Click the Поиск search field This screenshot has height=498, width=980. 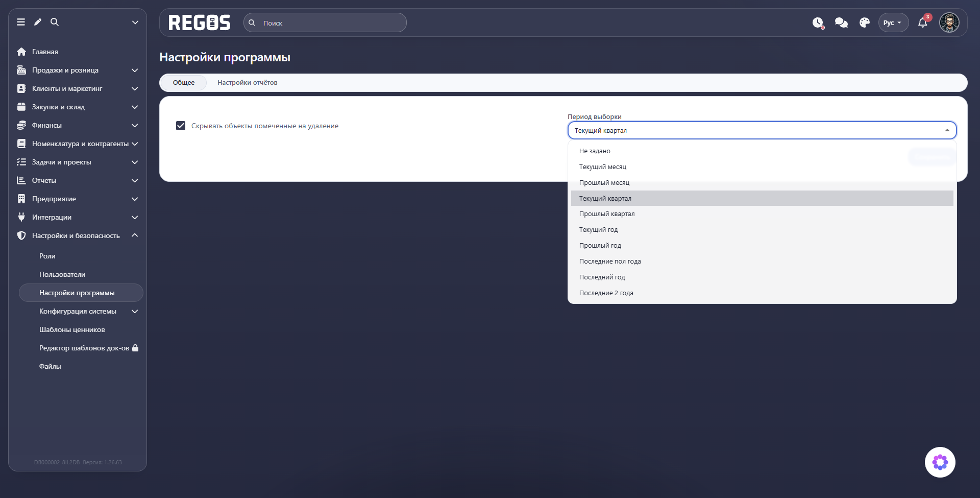[325, 23]
